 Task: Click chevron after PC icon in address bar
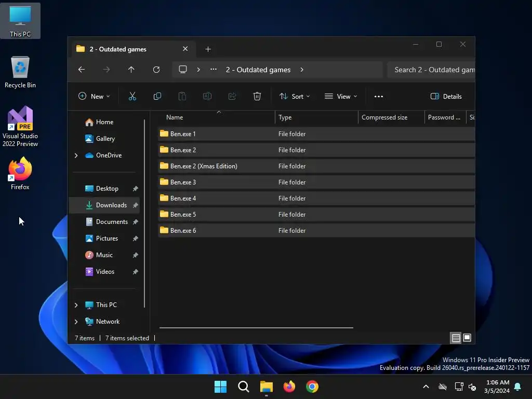pos(198,70)
